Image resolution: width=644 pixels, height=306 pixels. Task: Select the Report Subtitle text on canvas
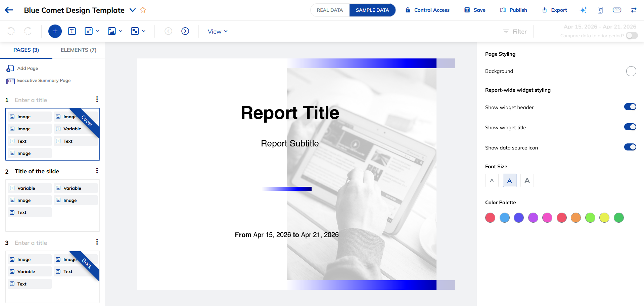point(290,143)
